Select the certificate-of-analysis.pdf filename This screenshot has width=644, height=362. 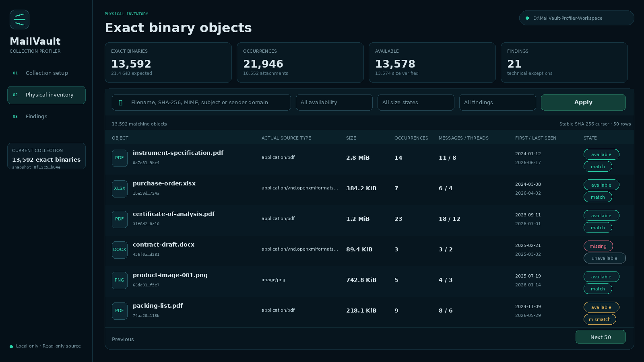[173, 214]
